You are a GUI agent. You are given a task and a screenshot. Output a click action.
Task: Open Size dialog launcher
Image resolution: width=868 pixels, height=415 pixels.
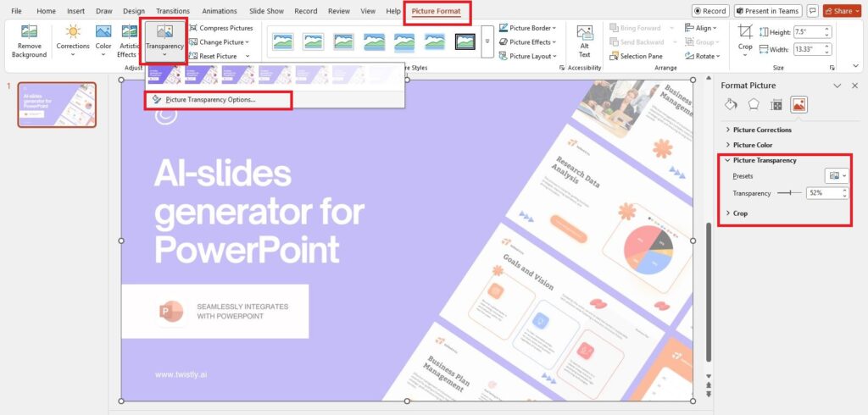[832, 68]
